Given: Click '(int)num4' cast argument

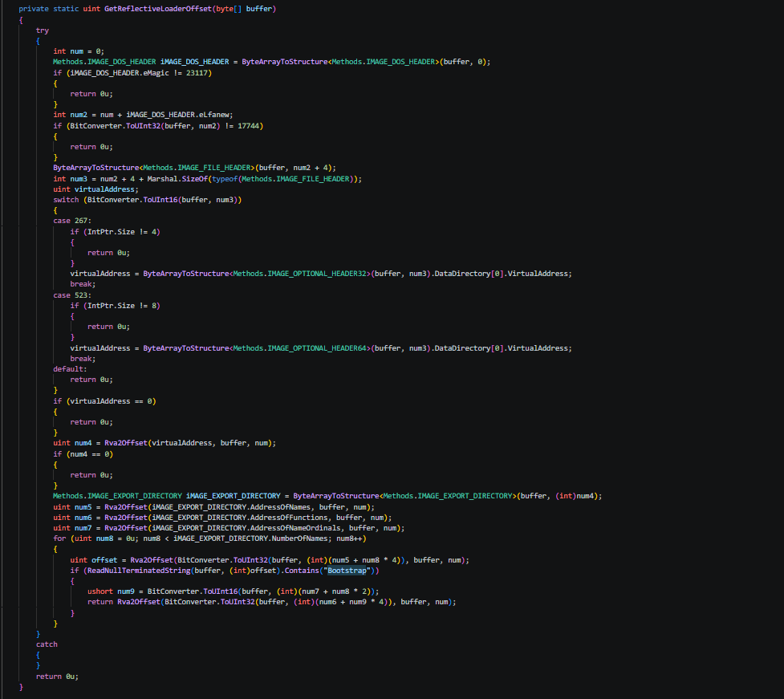Looking at the screenshot, I should click(x=576, y=497).
